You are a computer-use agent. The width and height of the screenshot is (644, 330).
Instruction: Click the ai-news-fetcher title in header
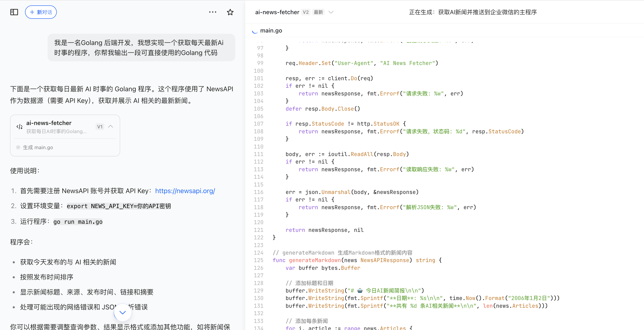(x=277, y=12)
